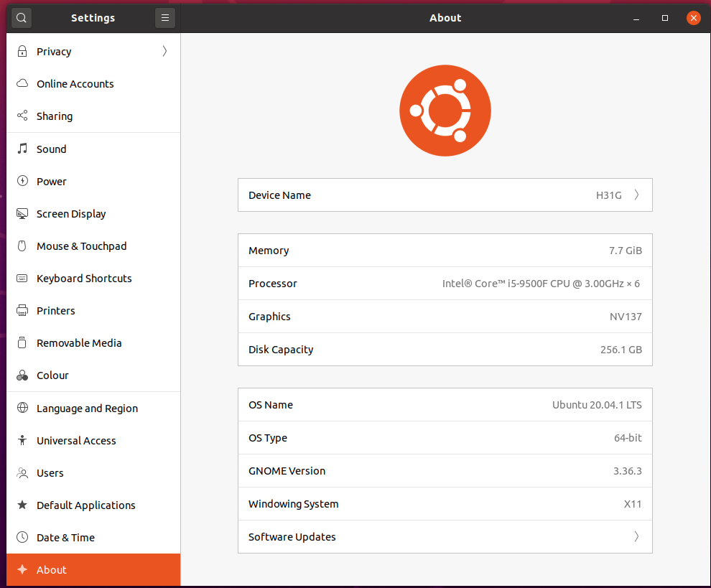Image resolution: width=711 pixels, height=588 pixels.
Task: Go to Keyboard Shortcuts panel
Action: coord(93,279)
